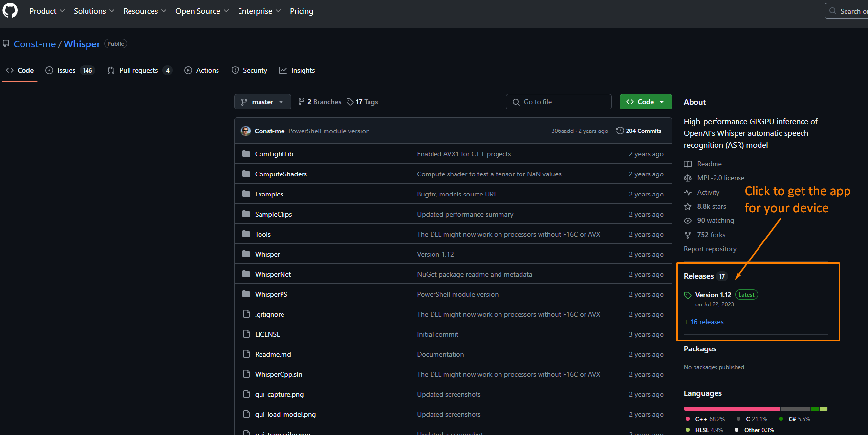Click the eye icon next to 90 watching

pos(688,220)
